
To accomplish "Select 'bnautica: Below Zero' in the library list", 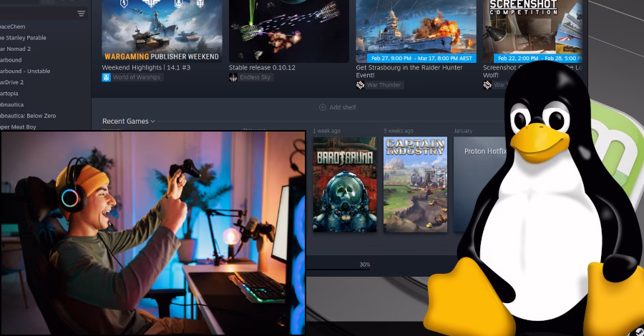I will tap(28, 116).
